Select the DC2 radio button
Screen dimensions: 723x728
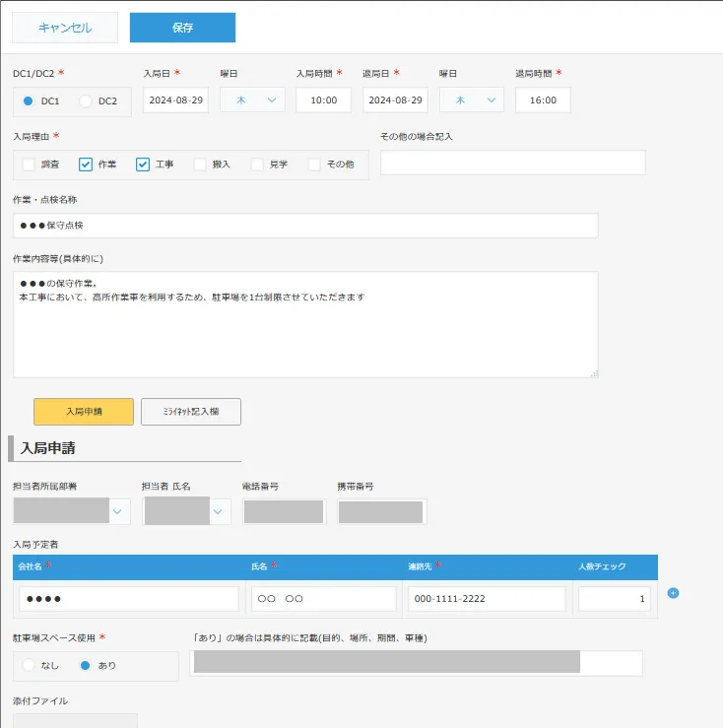[x=86, y=101]
